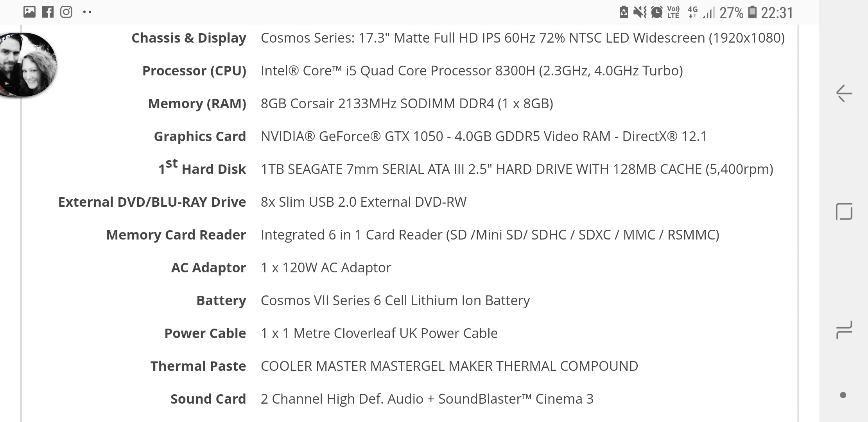Tap the Thermal Paste label
This screenshot has width=868, height=422.
pos(198,366)
